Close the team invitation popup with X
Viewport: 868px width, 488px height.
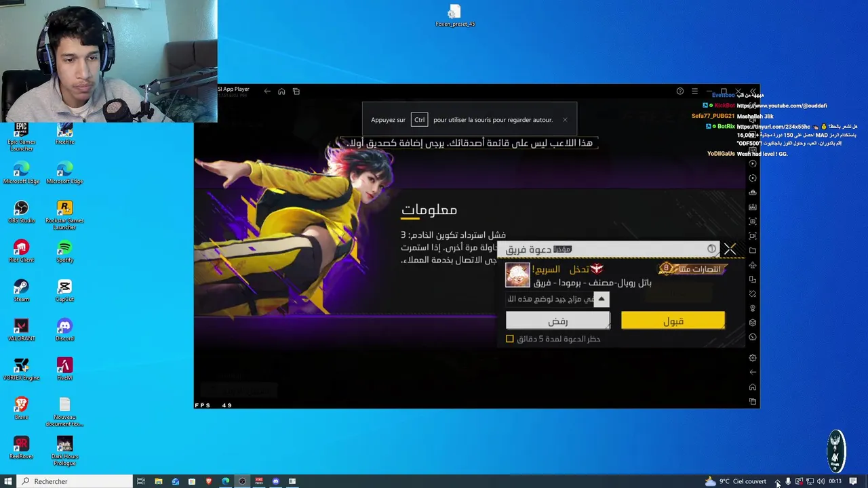[730, 249]
